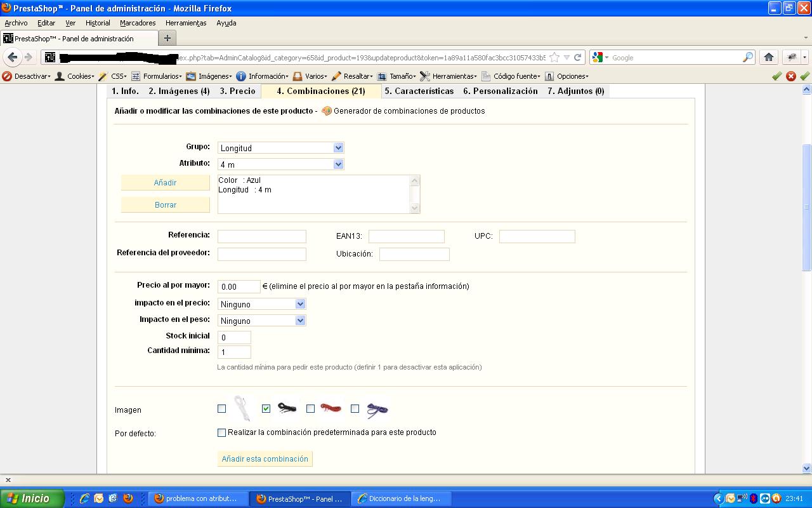The image size is (812, 508).
Task: Go to the Firefox home page icon
Action: (769, 57)
